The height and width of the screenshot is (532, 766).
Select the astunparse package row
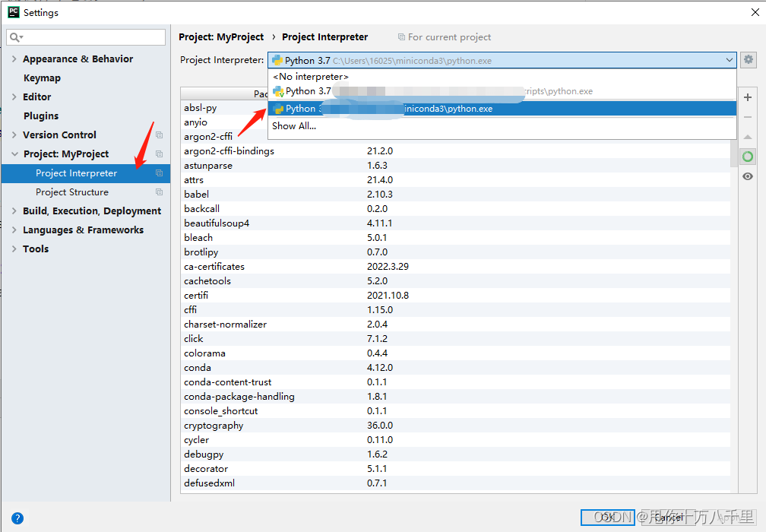455,166
